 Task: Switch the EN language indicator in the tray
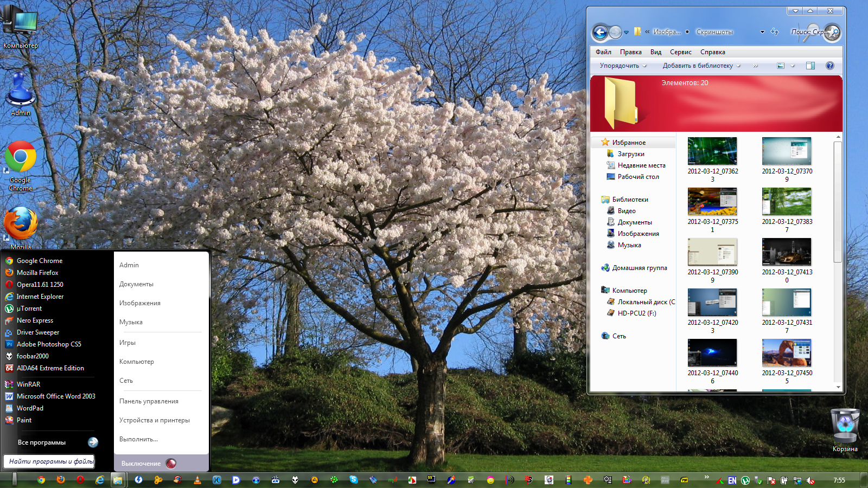[732, 480]
